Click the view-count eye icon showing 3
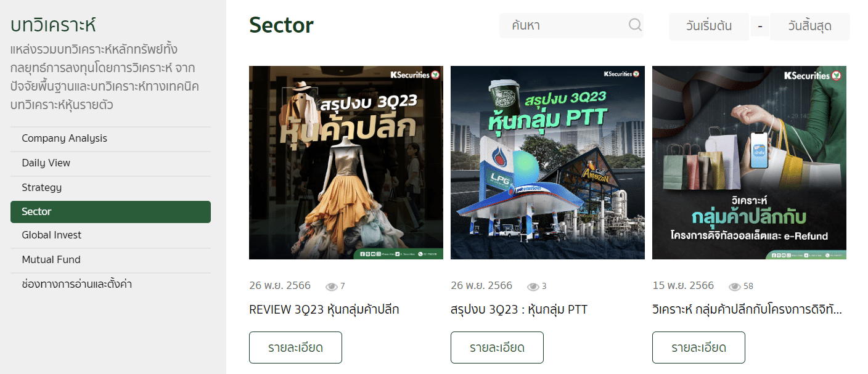 533,287
